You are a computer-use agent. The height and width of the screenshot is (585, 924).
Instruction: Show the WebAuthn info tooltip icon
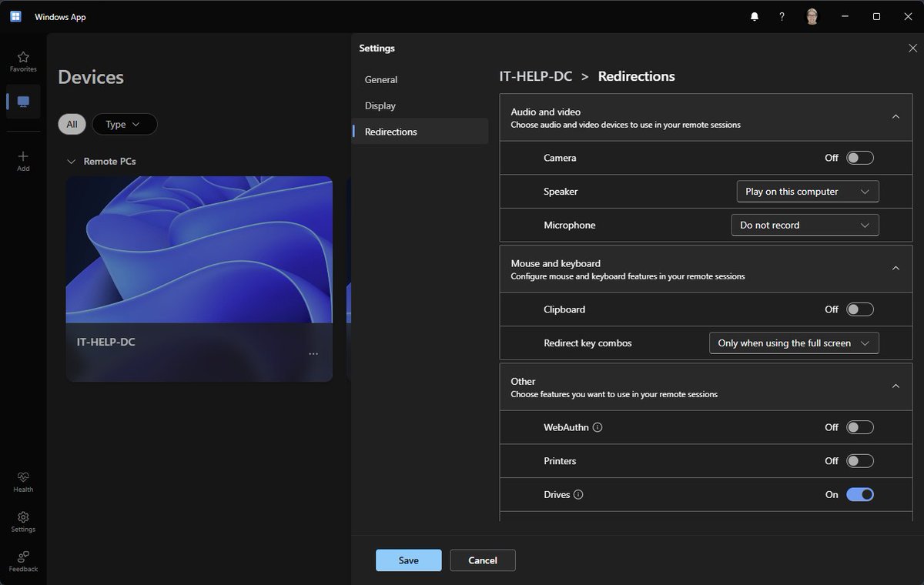(598, 427)
